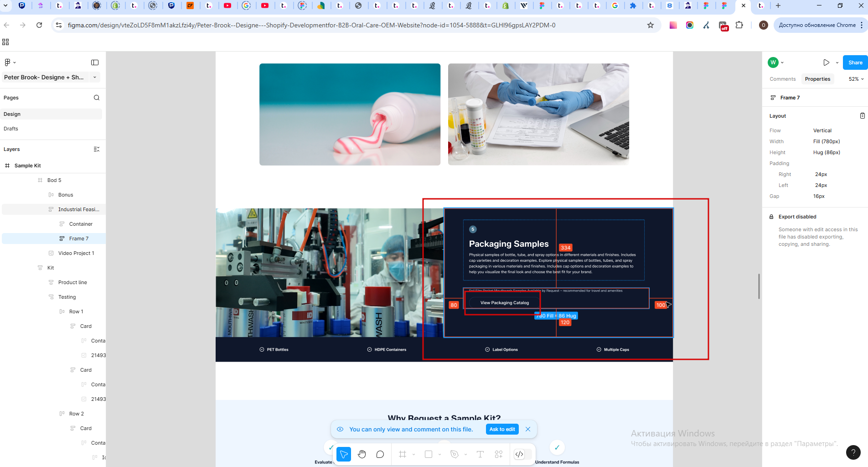Toggle the left sidebar panel
Image resolution: width=868 pixels, height=467 pixels.
(x=95, y=62)
